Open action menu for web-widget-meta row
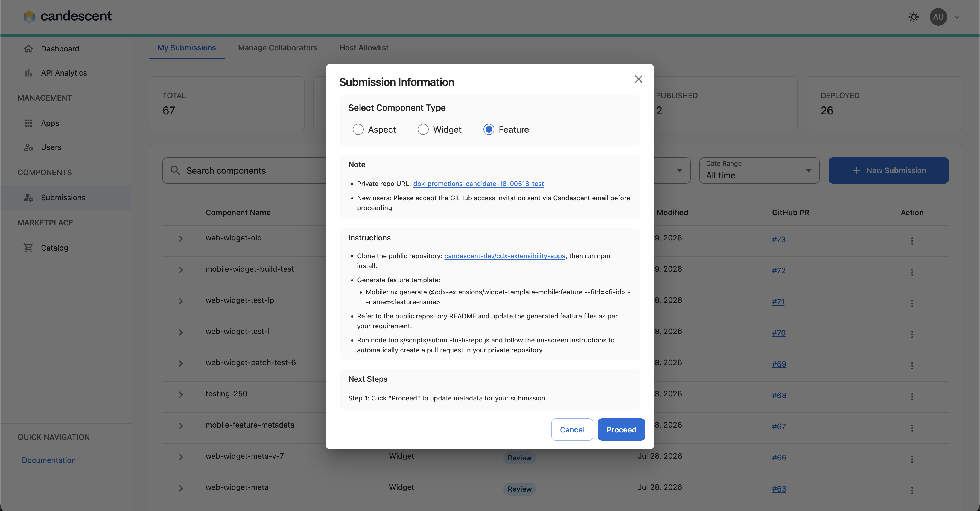This screenshot has height=511, width=980. (x=912, y=490)
